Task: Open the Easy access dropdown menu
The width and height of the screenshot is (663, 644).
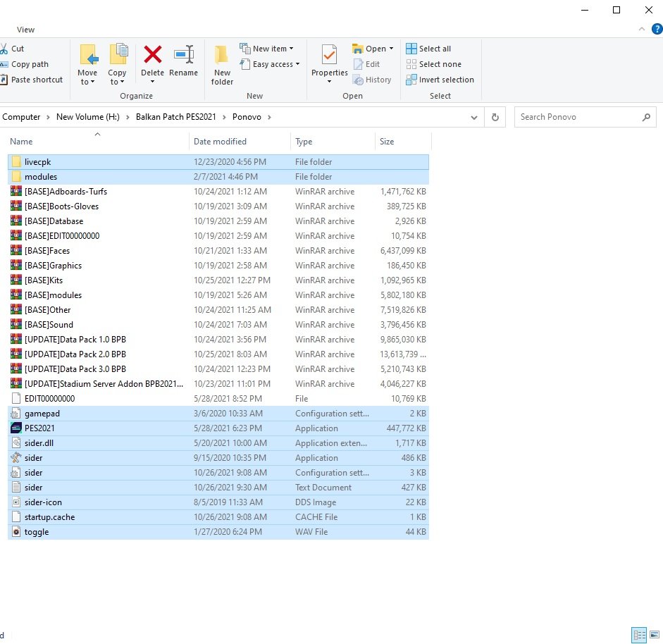Action: click(270, 64)
